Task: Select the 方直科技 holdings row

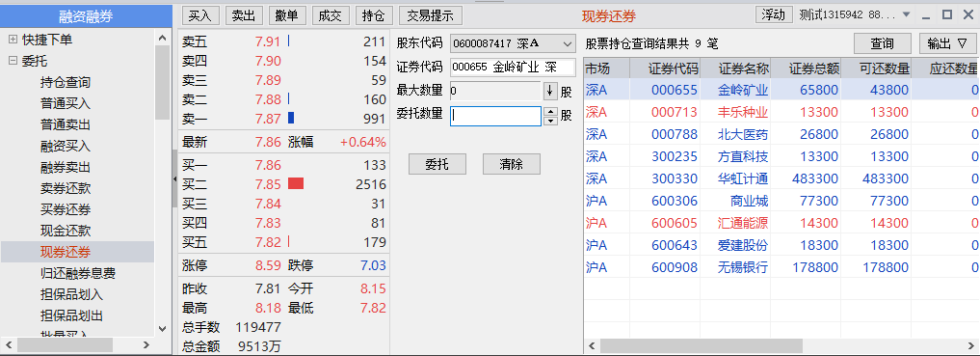Action: 781,156
